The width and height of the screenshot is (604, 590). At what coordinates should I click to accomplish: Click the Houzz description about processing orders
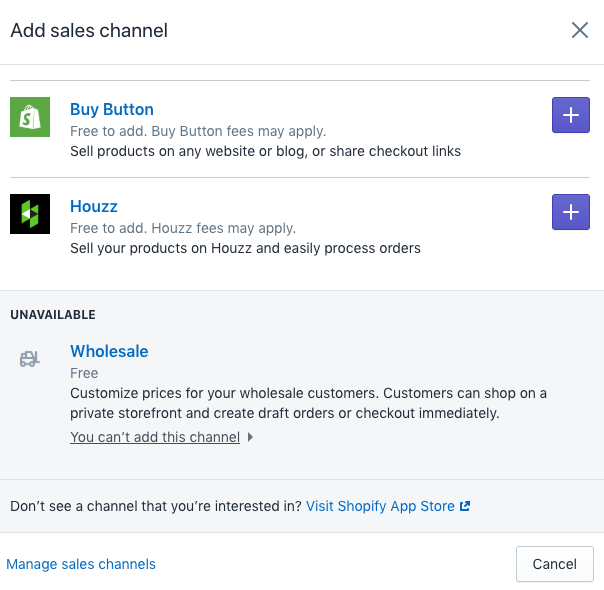tap(245, 248)
